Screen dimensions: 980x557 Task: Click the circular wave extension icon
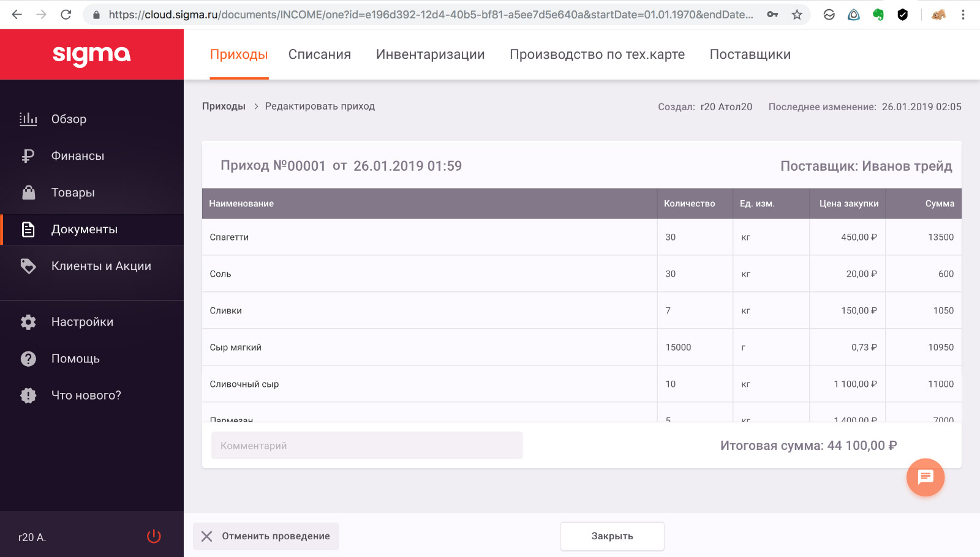point(829,15)
